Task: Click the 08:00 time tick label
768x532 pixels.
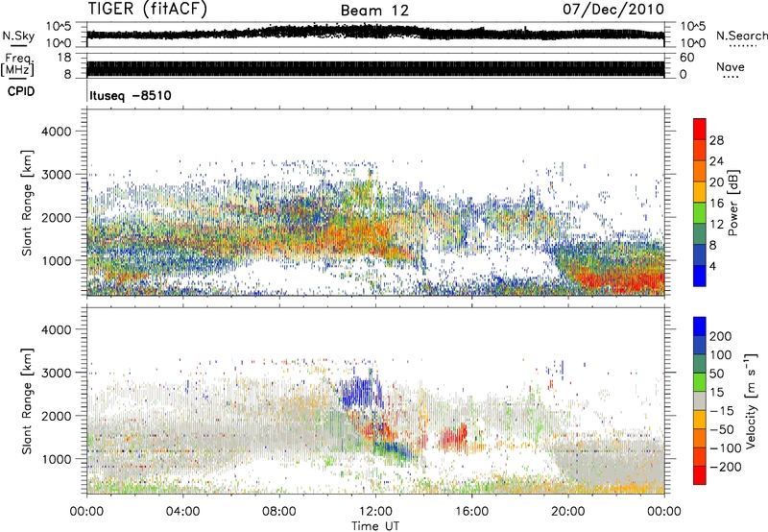Action: [x=279, y=512]
